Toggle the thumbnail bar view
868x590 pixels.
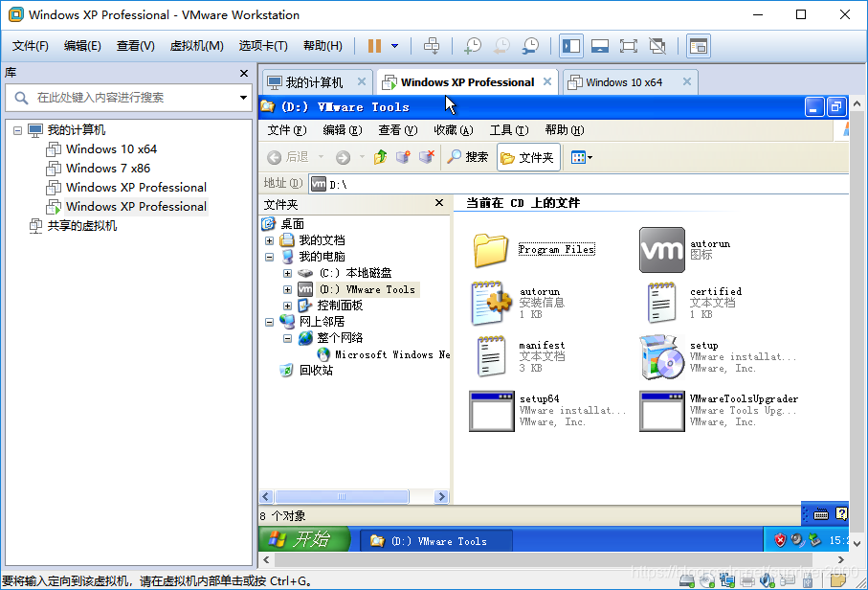599,46
